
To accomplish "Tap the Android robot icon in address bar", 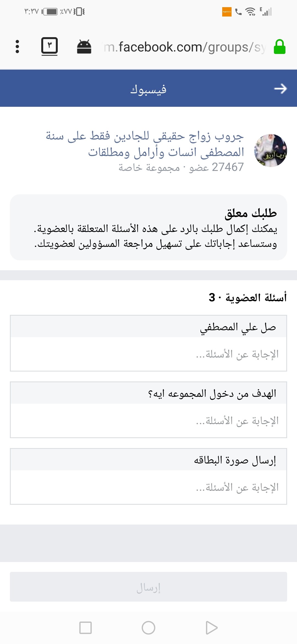I will [x=84, y=47].
